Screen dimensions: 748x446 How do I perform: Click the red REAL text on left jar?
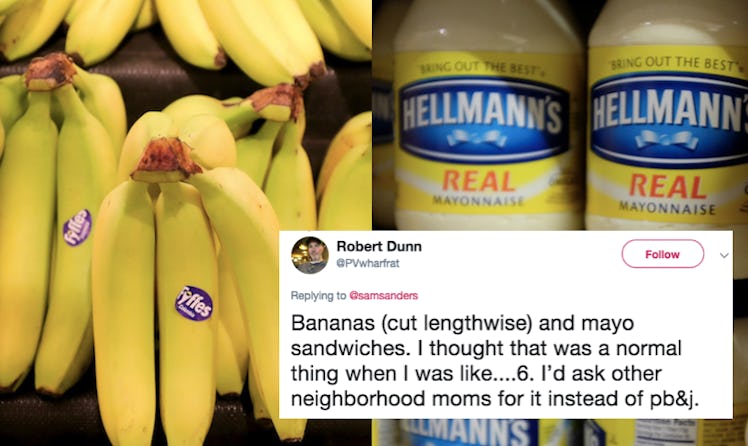point(478,181)
